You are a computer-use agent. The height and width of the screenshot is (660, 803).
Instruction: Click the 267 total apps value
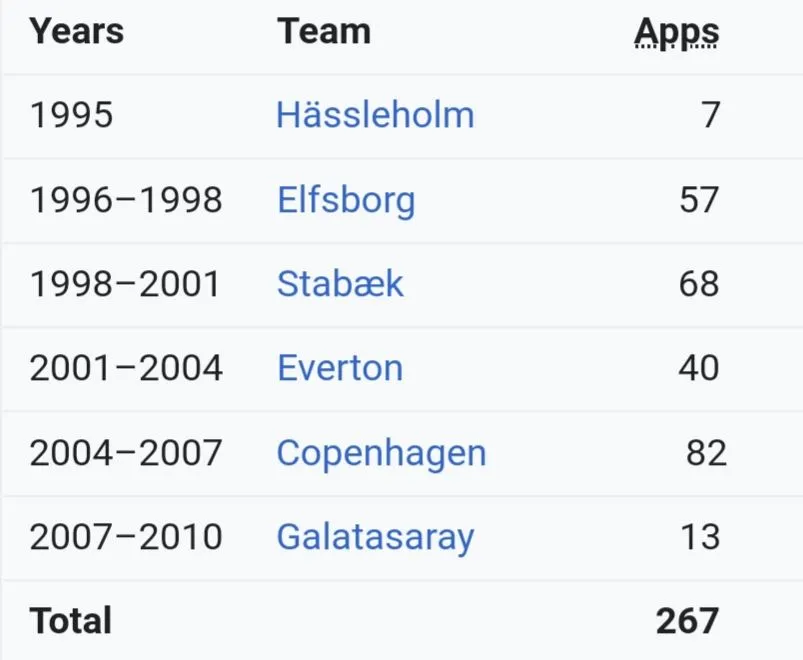point(687,621)
